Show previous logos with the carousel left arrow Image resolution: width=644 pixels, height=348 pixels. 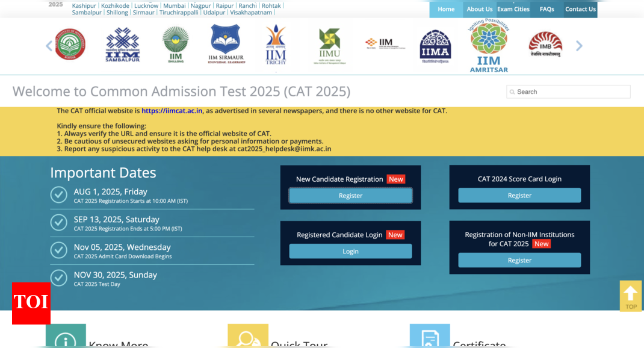49,46
